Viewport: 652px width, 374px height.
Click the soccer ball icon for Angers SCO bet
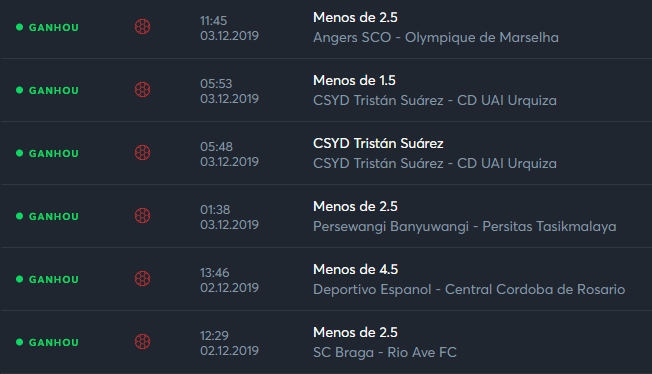(x=142, y=27)
